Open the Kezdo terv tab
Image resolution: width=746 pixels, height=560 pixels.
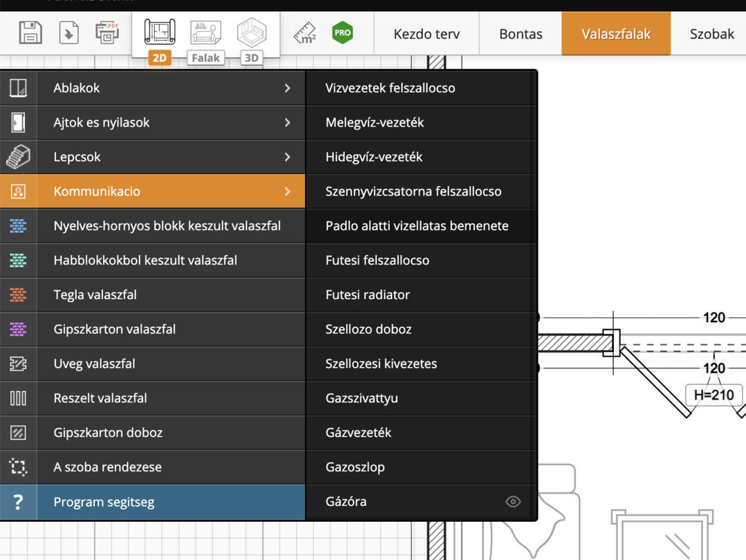click(427, 34)
